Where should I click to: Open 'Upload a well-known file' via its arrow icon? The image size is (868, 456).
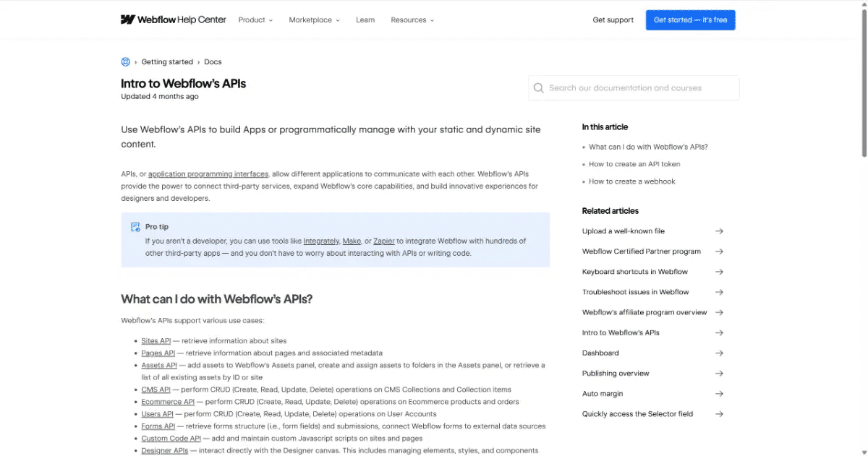[x=719, y=231]
